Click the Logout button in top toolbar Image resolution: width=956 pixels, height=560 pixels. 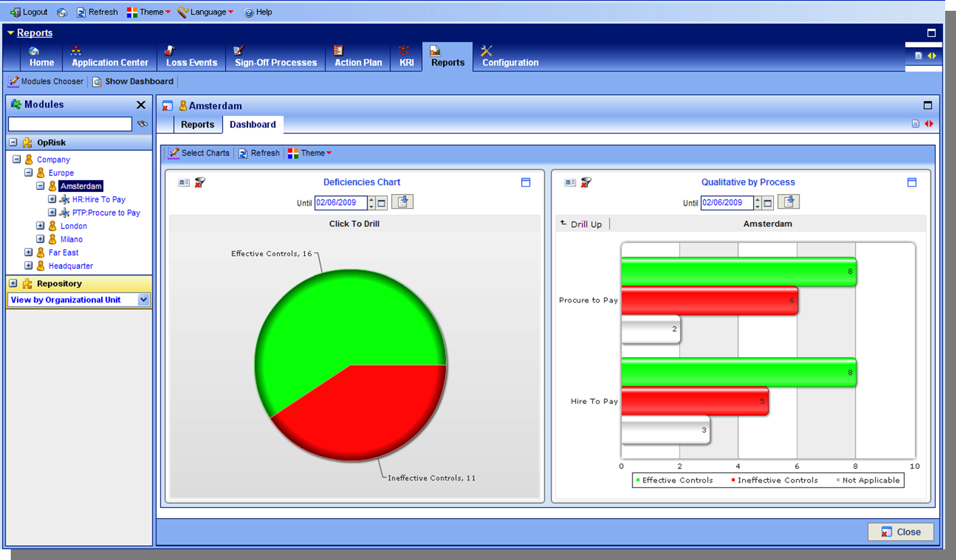pos(29,12)
